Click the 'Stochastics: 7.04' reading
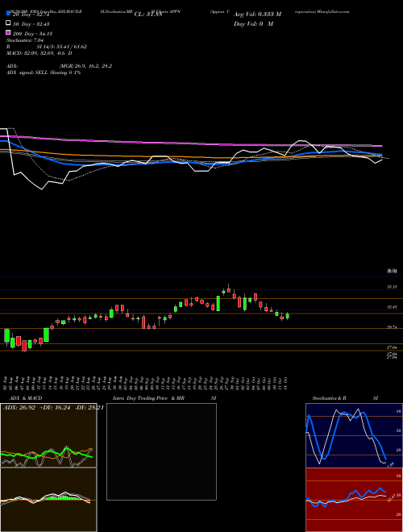Image resolution: width=403 pixels, height=532 pixels. 25,40
